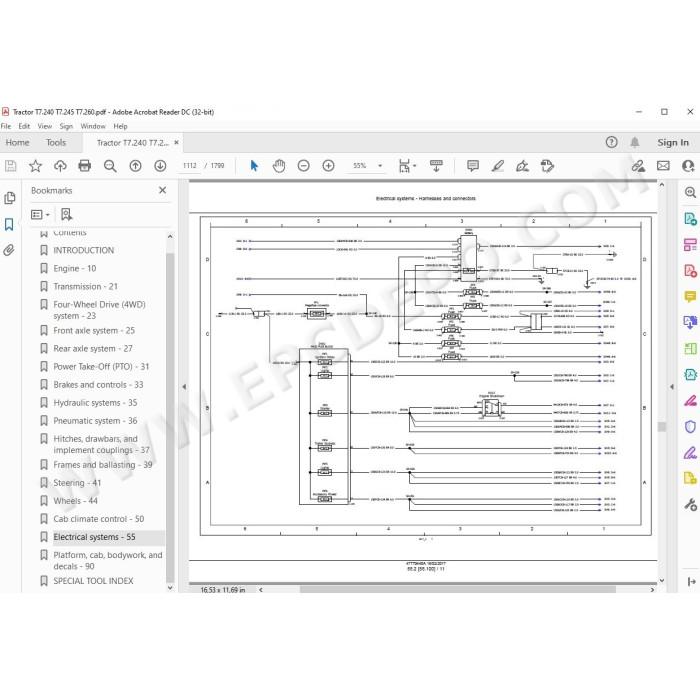
Task: Click the zoom percentage field
Action: tap(360, 166)
